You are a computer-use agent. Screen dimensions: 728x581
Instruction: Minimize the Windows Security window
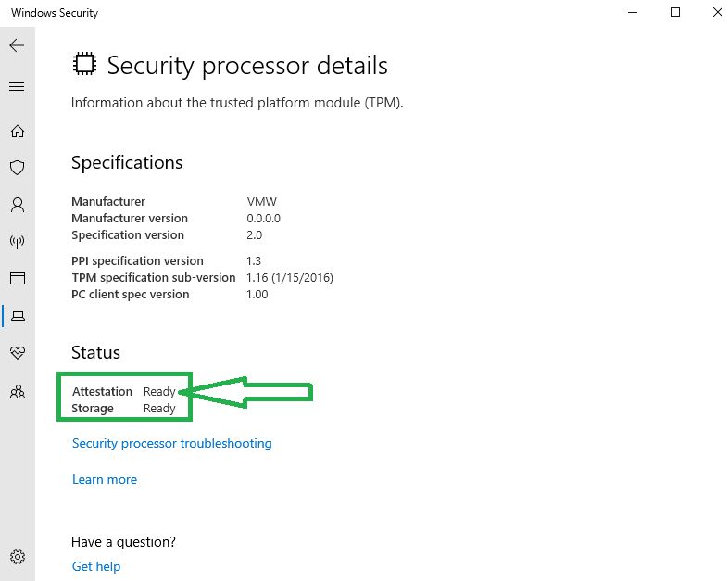pyautogui.click(x=633, y=13)
